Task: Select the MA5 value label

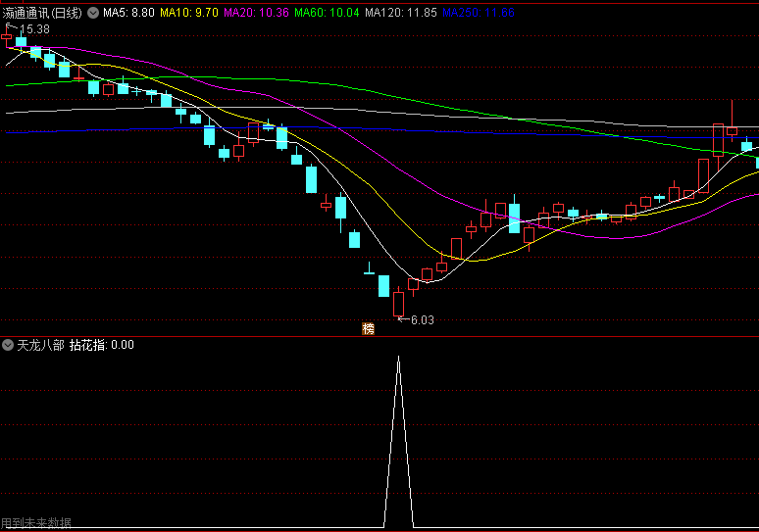Action: (x=128, y=13)
